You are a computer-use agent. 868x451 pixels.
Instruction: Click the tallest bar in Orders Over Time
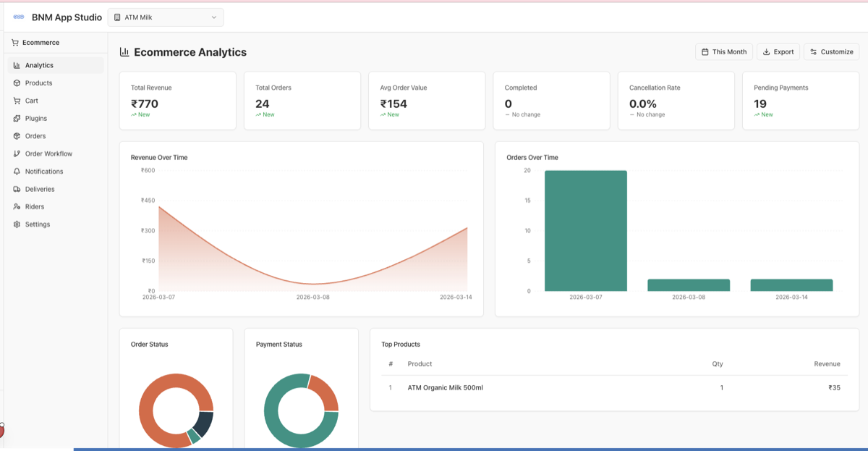(586, 230)
